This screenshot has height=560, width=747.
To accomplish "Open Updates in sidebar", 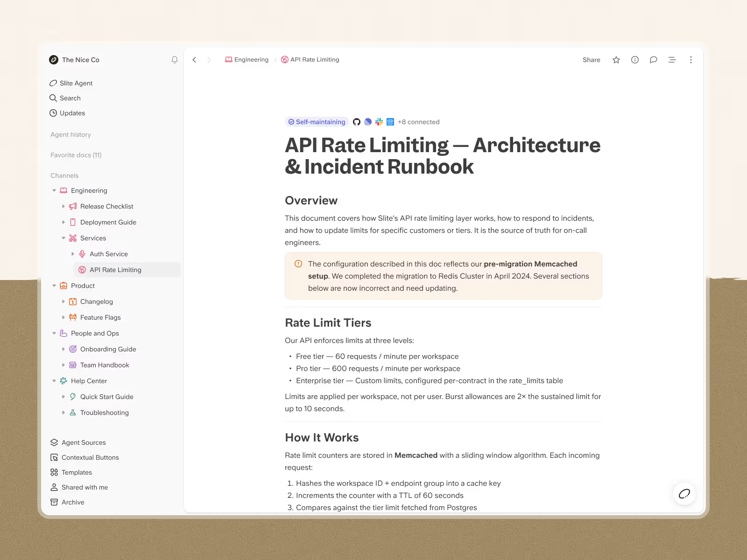I will 67,113.
